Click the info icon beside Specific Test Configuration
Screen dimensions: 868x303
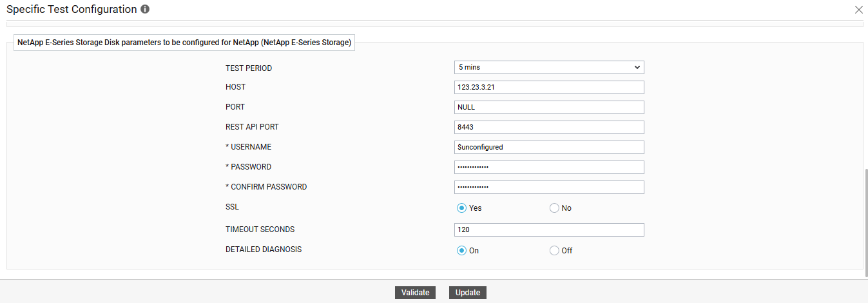point(145,10)
